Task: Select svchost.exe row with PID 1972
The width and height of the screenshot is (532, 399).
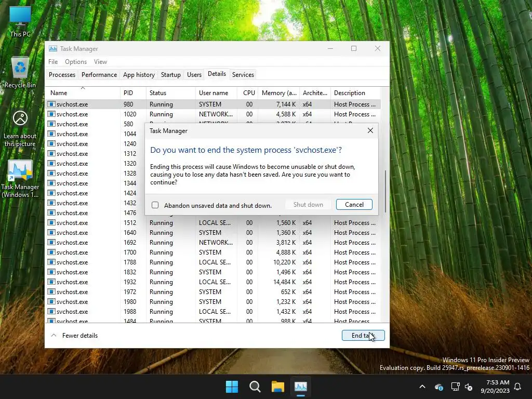Action: click(x=213, y=291)
